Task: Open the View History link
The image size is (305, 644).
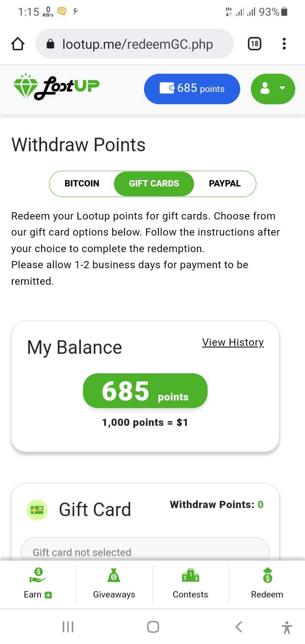Action: 233,342
